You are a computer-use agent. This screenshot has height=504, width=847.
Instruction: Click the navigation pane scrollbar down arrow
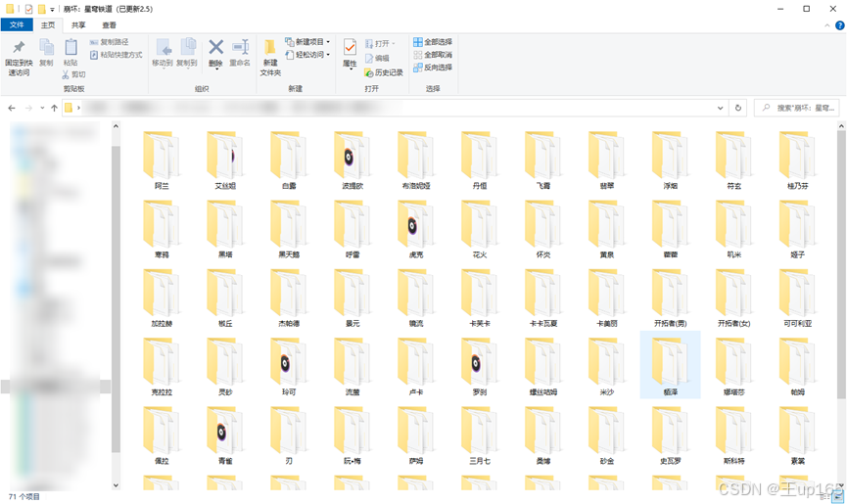pyautogui.click(x=116, y=484)
